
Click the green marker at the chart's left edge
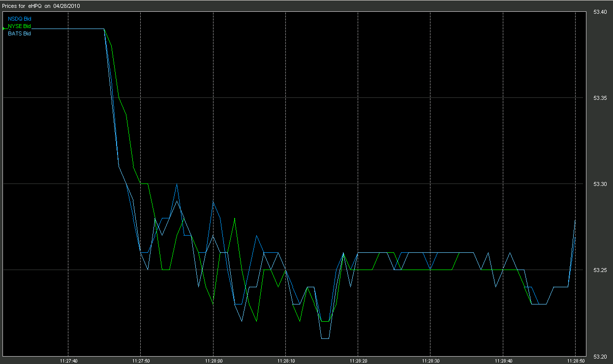click(x=3, y=29)
